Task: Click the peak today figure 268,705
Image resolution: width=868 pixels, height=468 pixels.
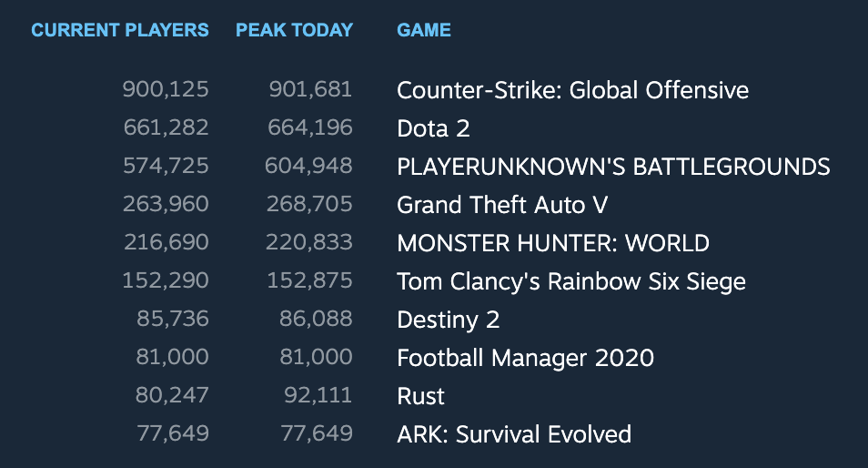Action: pyautogui.click(x=309, y=205)
